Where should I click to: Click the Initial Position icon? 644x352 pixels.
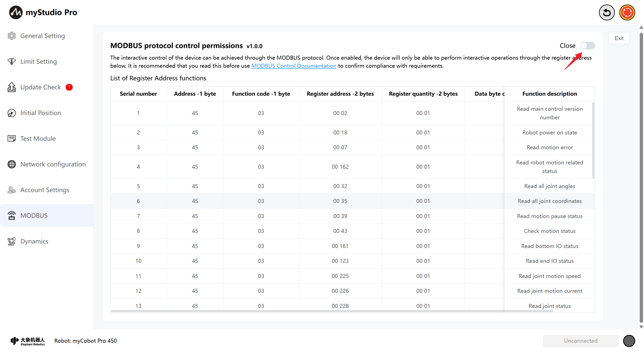(x=12, y=113)
